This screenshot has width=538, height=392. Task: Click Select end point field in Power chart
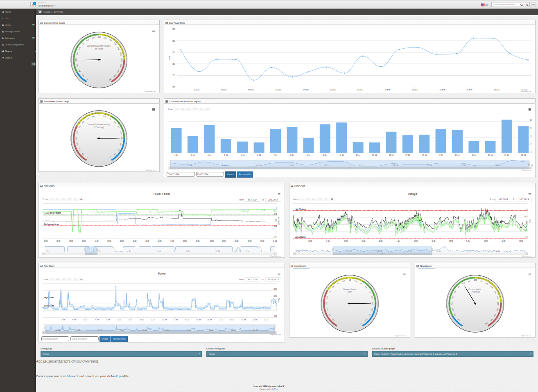point(85,339)
